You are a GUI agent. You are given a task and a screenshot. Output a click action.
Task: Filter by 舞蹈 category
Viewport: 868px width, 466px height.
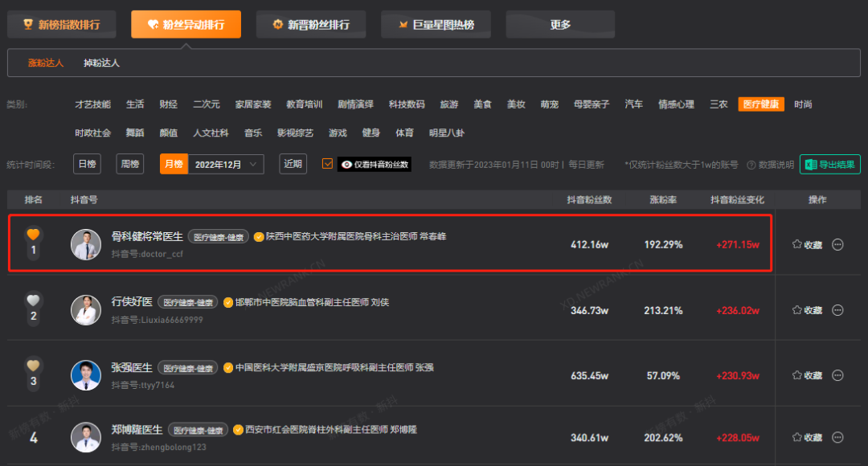click(x=135, y=133)
